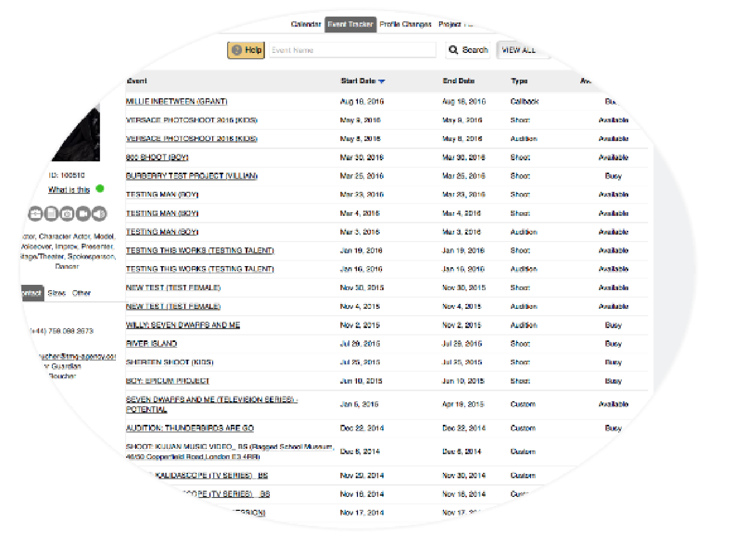The image size is (748, 560).
Task: Click the briefcase icon in profile sidebar
Action: (x=35, y=214)
